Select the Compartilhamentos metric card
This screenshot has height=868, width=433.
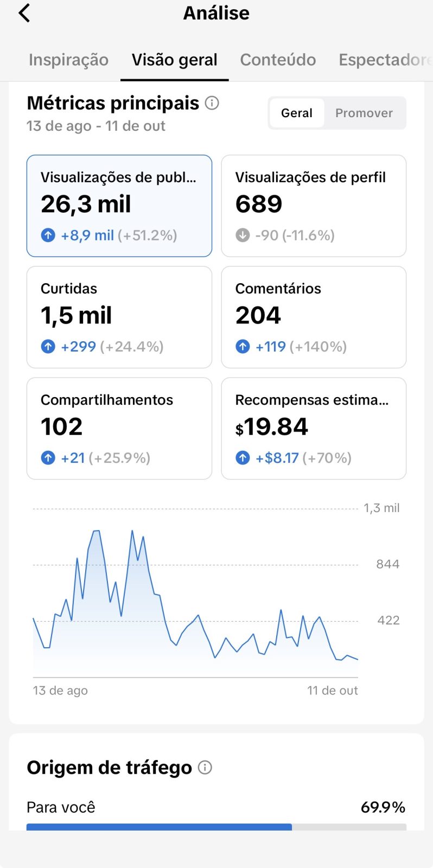coord(119,429)
